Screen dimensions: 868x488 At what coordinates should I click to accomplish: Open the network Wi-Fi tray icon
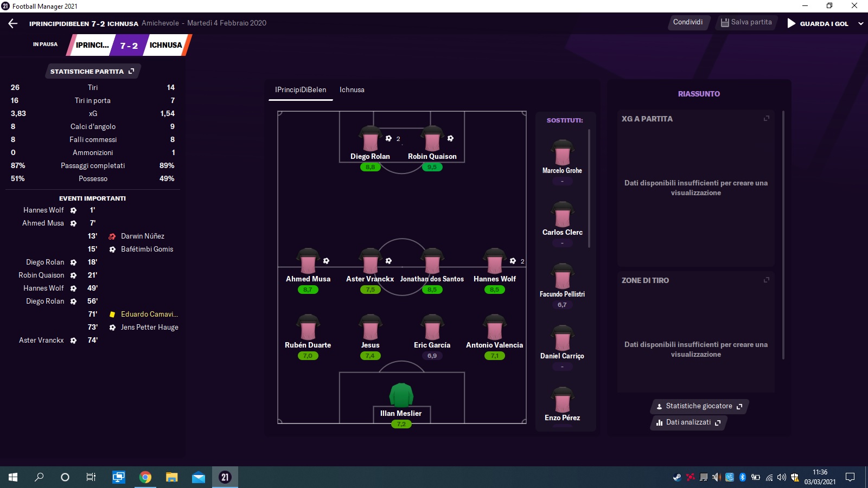(769, 477)
